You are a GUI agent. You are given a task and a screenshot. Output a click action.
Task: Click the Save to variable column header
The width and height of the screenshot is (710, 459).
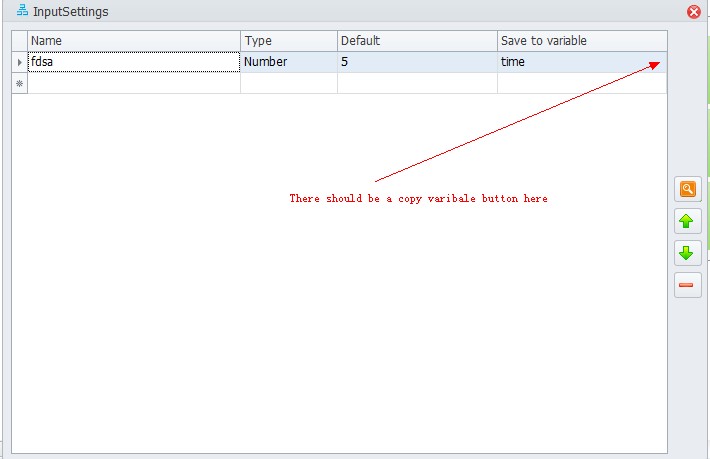582,41
